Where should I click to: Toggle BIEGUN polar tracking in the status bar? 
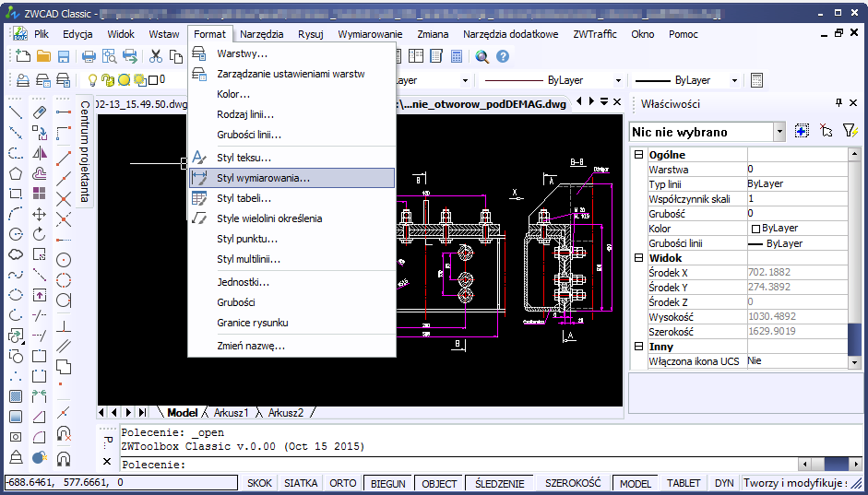pos(388,483)
